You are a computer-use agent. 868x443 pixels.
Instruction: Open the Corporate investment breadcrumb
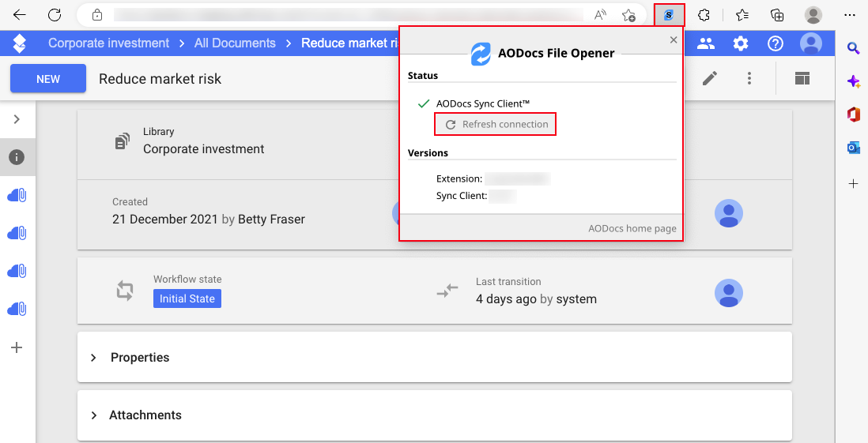[x=108, y=43]
